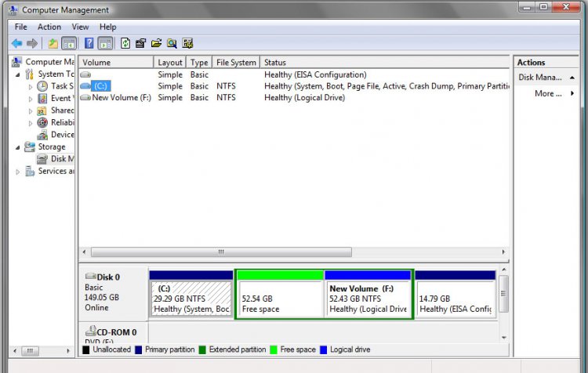Expand Services and Applications node arrow
This screenshot has width=588, height=373.
click(x=17, y=172)
